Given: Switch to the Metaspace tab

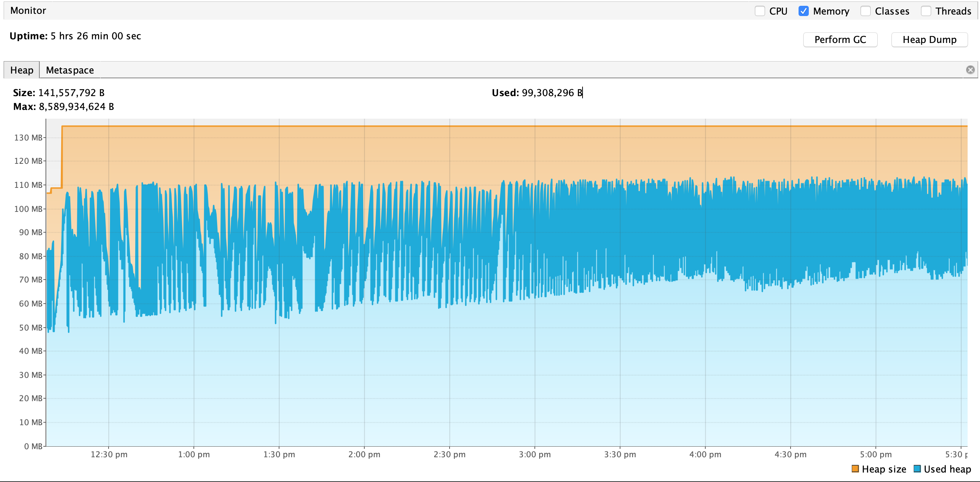Looking at the screenshot, I should click(x=70, y=70).
